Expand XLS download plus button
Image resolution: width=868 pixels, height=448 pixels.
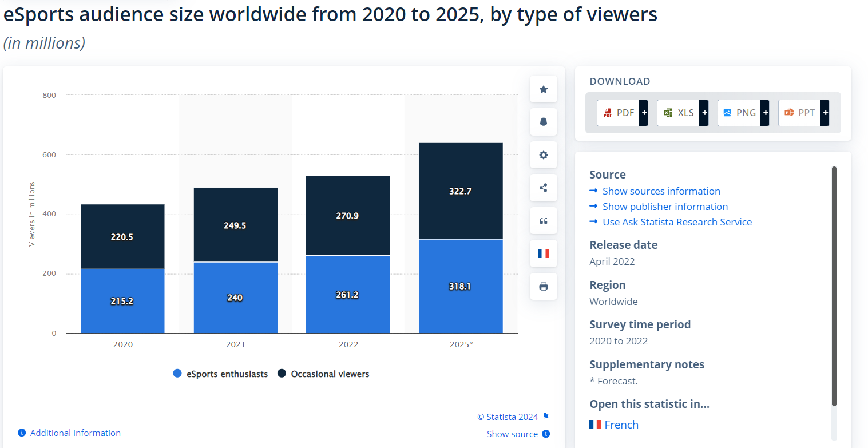[704, 113]
